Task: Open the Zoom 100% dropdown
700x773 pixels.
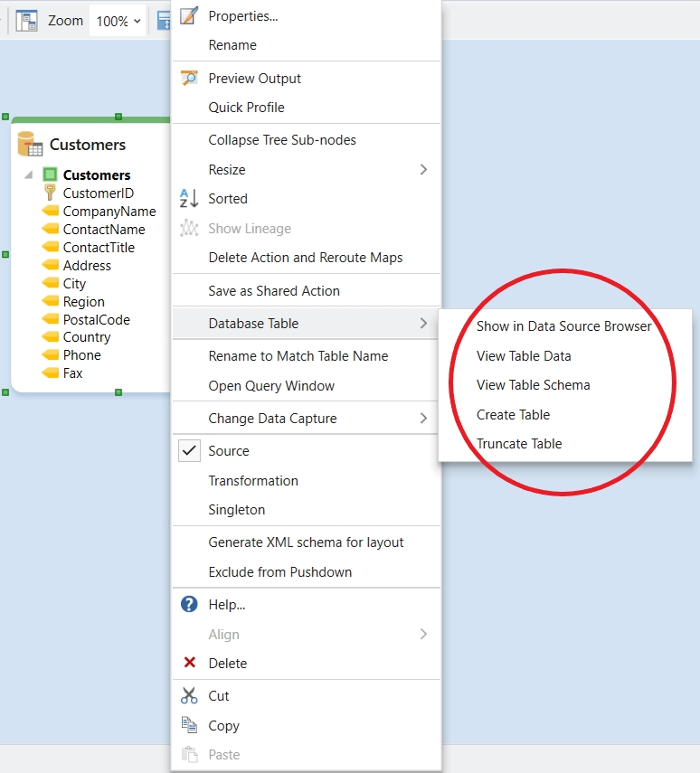Action: click(118, 21)
